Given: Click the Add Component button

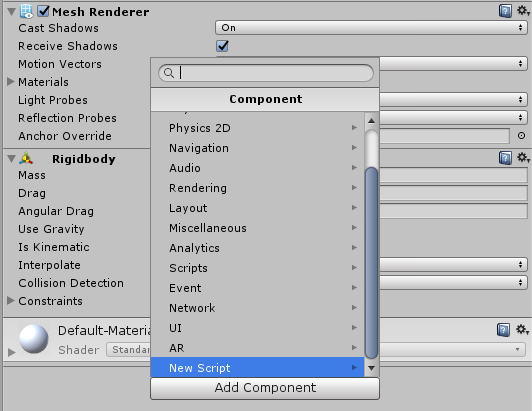Looking at the screenshot, I should pyautogui.click(x=265, y=388).
